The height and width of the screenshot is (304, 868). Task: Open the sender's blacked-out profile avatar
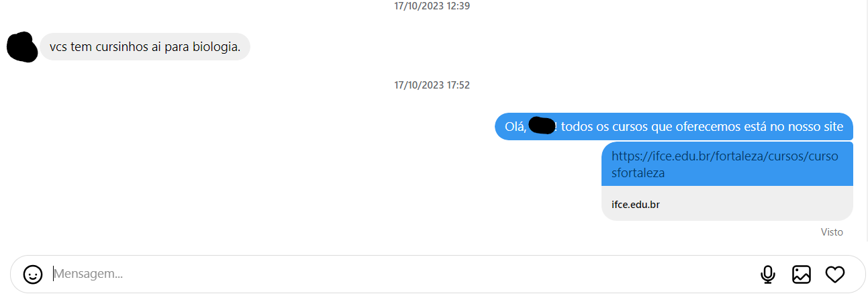(21, 47)
